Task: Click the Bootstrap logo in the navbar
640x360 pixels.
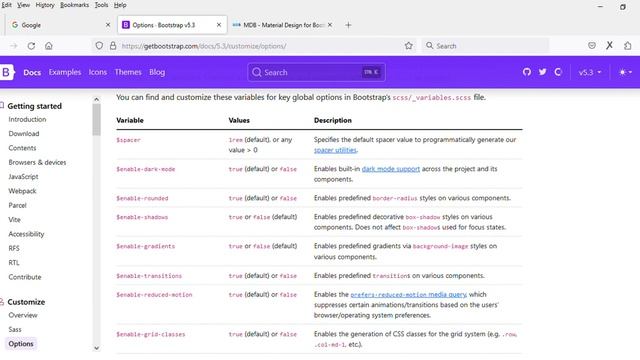Action: coord(7,72)
